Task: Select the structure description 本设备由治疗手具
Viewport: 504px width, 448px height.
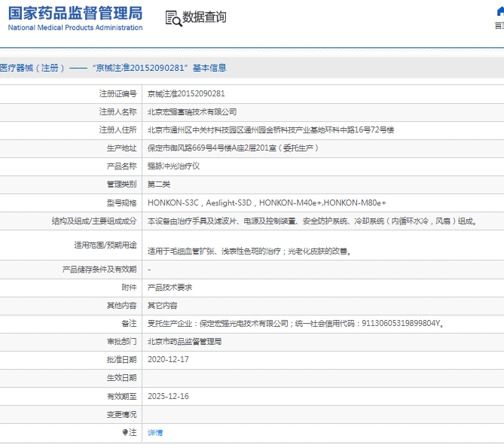Action: (x=313, y=221)
